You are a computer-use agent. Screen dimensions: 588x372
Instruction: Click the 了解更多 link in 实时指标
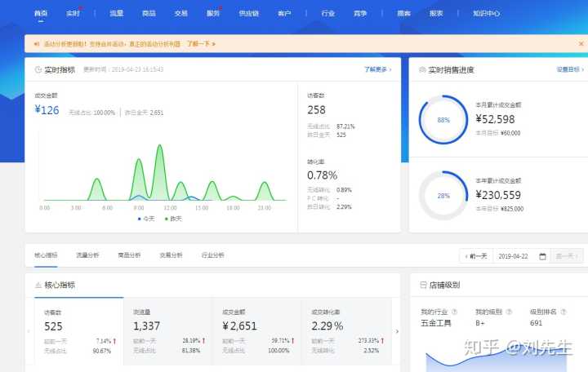[377, 70]
